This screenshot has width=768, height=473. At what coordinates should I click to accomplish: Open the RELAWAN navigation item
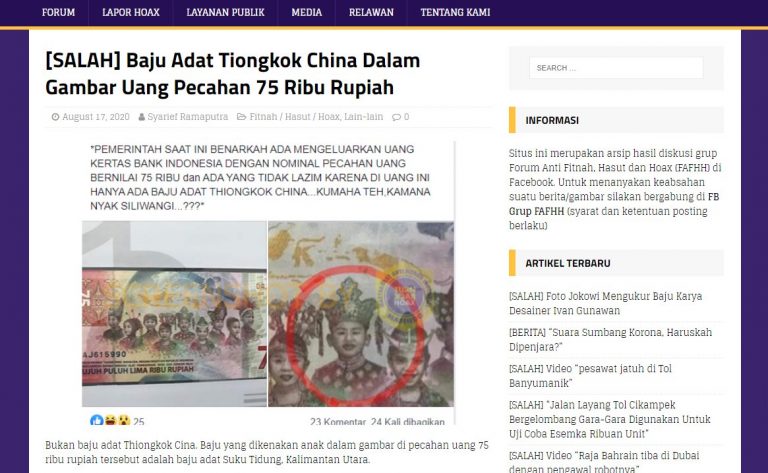pos(371,12)
